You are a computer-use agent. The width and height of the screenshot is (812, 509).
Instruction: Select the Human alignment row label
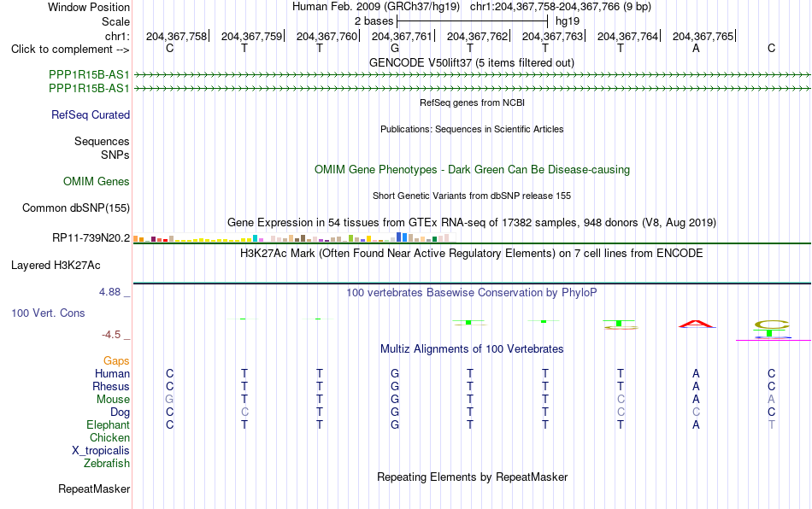click(x=112, y=373)
